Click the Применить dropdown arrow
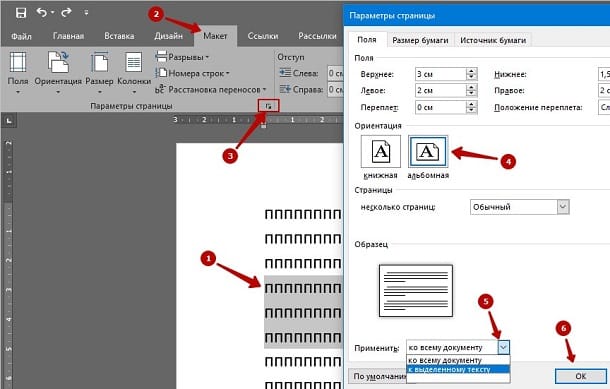The width and height of the screenshot is (610, 389). pyautogui.click(x=503, y=347)
